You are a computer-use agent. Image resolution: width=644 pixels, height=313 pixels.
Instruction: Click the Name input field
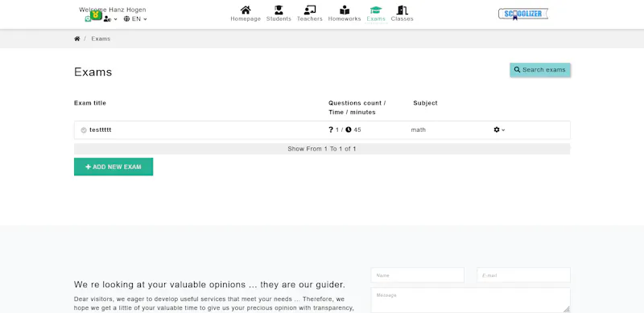coord(417,275)
